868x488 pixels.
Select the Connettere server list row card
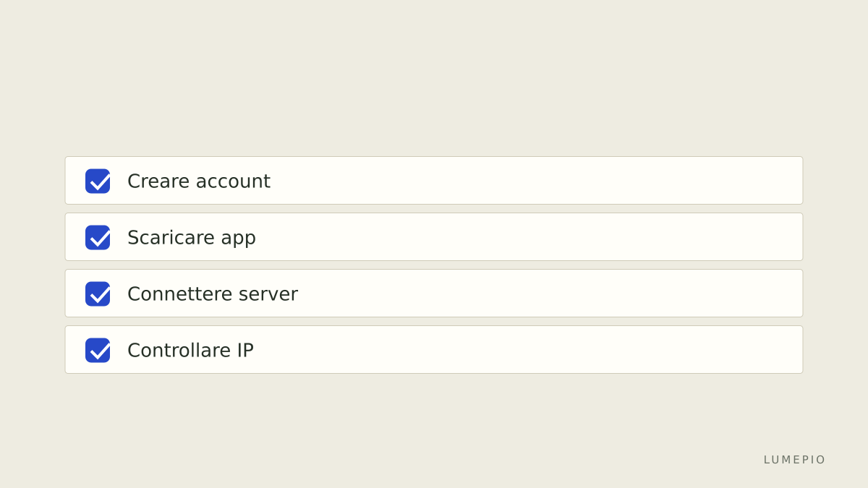click(x=434, y=294)
